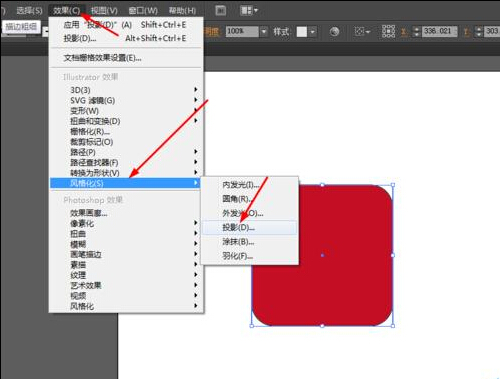This screenshot has height=379, width=500.
Task: Click the Y coordinate stepper arrows
Action: pos(479,32)
